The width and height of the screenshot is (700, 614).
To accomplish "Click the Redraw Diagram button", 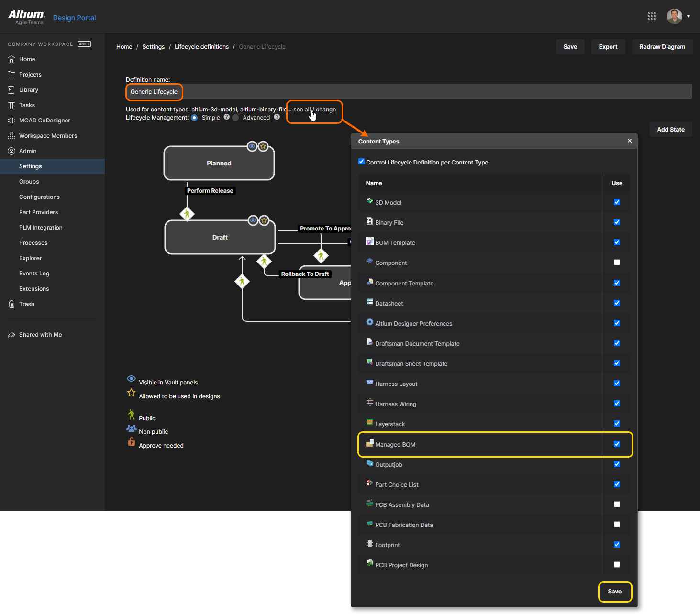I will pos(662,47).
